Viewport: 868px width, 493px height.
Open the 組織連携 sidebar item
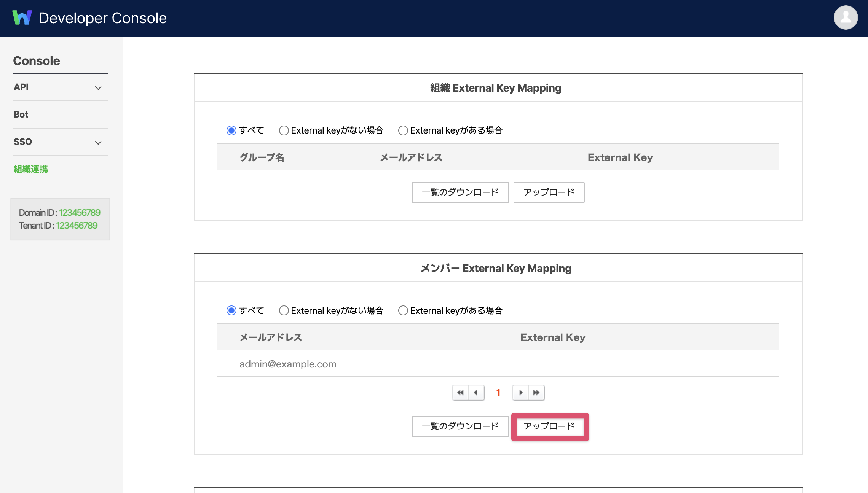point(31,169)
